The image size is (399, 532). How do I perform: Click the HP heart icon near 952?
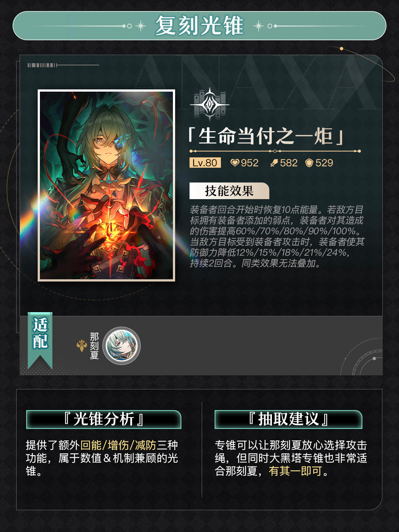235,163
